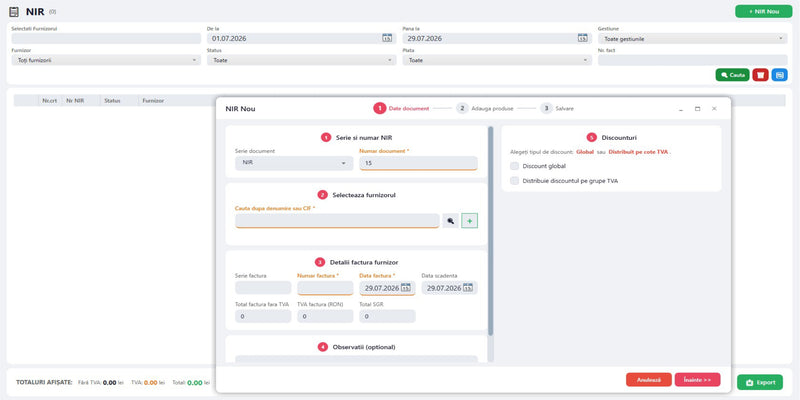Focus the Observatii text area
This screenshot has height=400, width=800.
tap(356, 359)
